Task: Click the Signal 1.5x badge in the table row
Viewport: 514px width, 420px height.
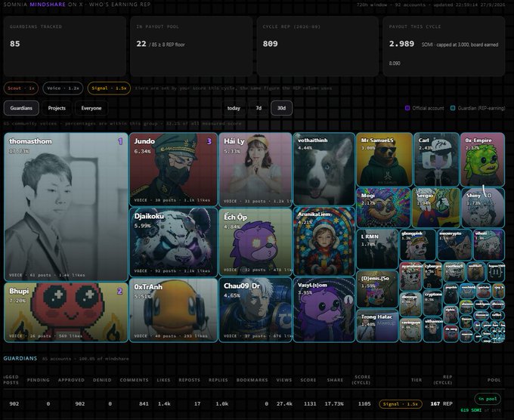Action: [401, 404]
